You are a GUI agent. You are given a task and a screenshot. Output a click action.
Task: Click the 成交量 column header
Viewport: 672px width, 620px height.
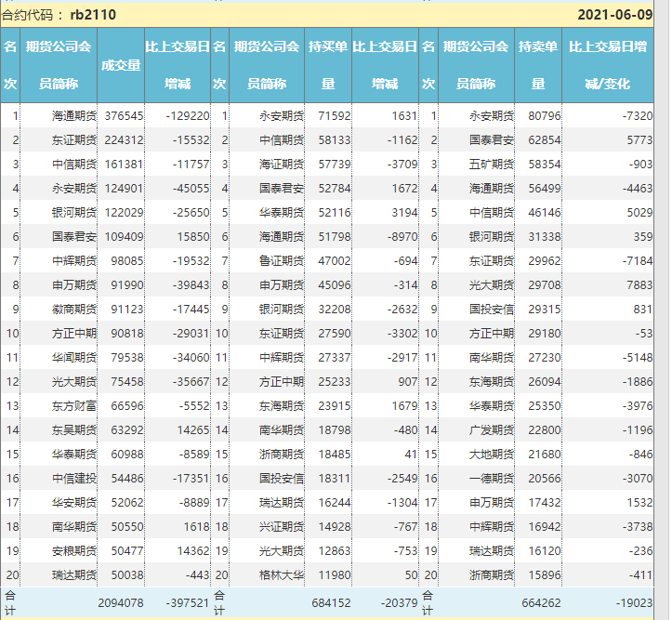[x=121, y=65]
